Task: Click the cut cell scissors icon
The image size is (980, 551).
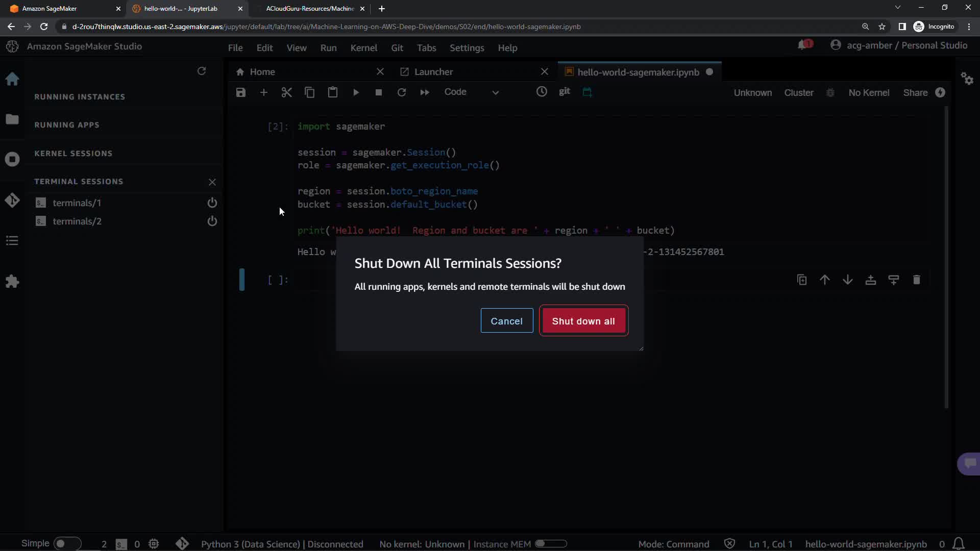Action: pos(286,92)
